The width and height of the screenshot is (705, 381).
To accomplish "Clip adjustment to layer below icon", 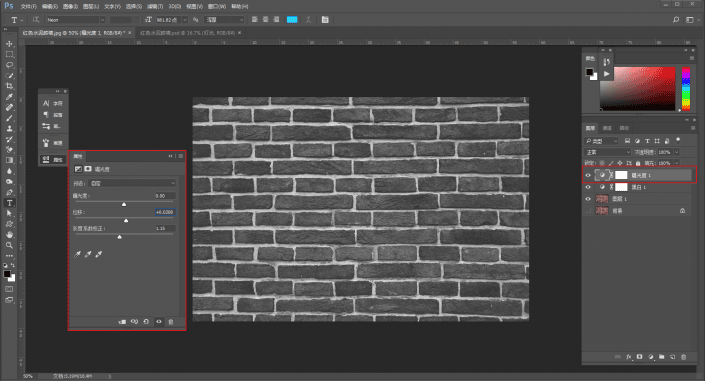I will 122,322.
